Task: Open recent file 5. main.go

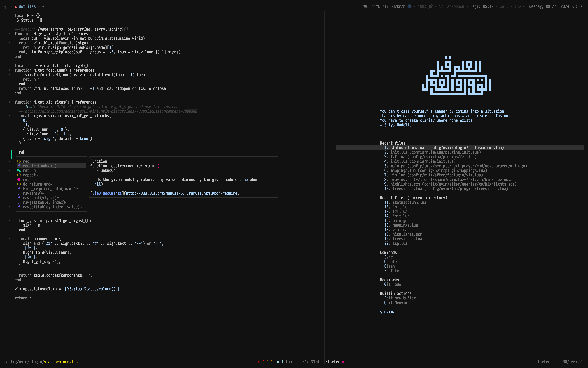Action: pyautogui.click(x=456, y=166)
